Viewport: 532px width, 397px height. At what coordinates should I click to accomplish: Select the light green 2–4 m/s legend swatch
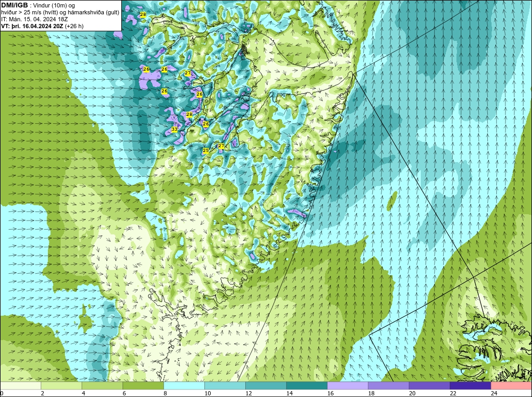[61, 385]
